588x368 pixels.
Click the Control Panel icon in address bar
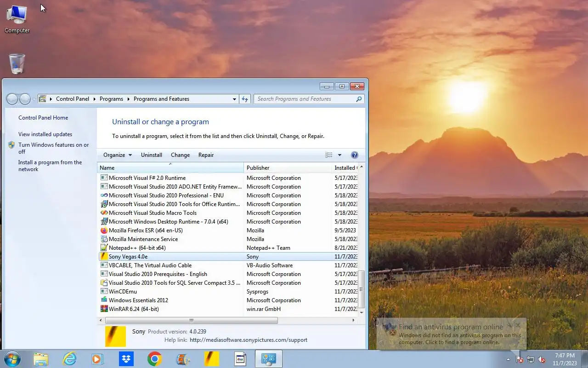[x=43, y=99]
